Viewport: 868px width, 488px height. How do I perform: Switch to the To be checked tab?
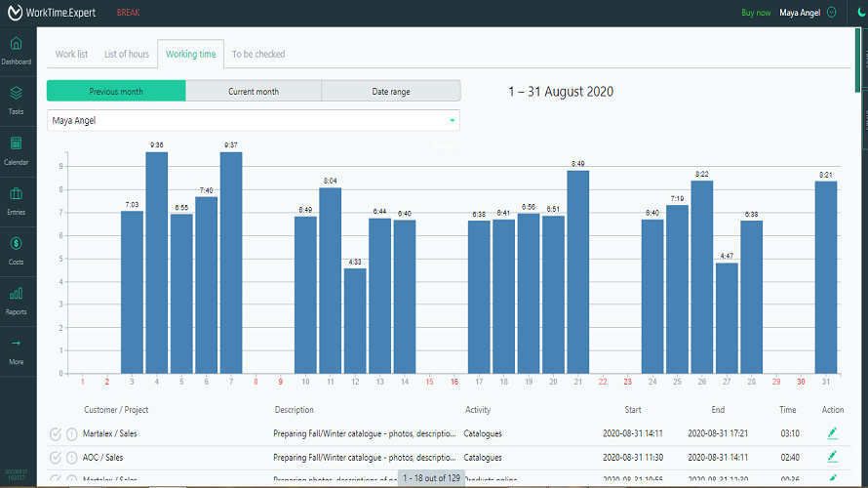point(258,55)
